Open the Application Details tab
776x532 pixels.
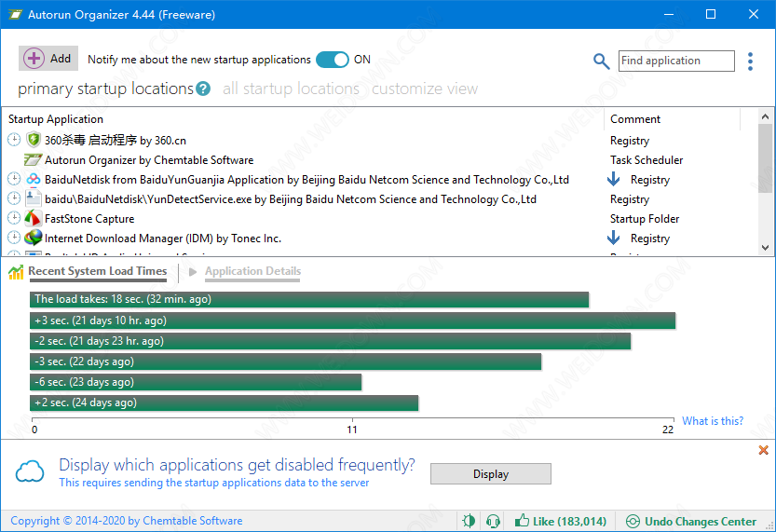[x=252, y=271]
